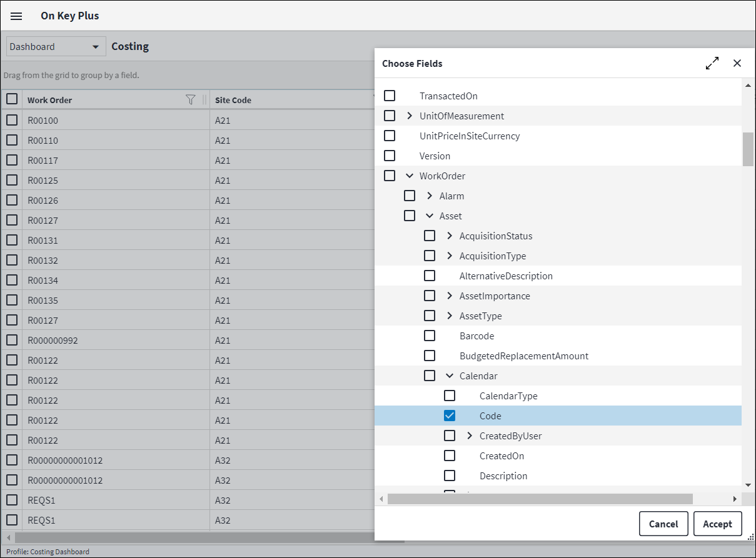Expand the UnitOfMeasurement node
The height and width of the screenshot is (558, 756).
point(410,116)
